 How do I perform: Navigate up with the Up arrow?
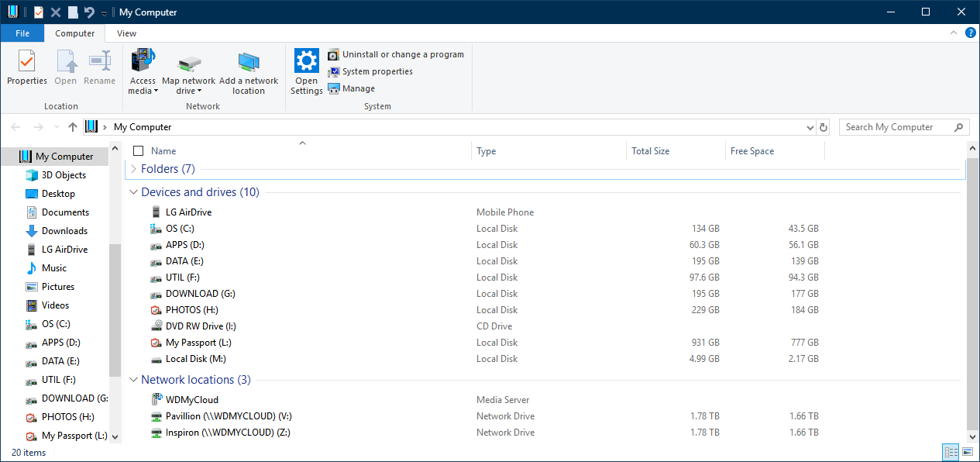[x=73, y=127]
